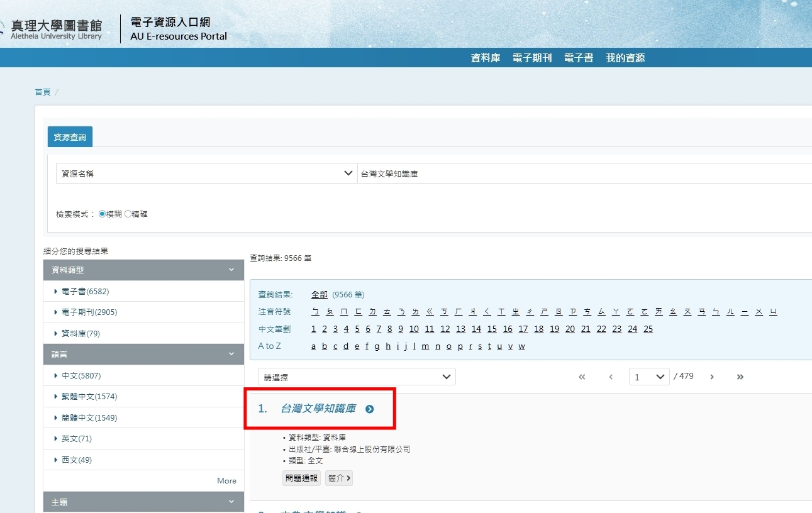Click the More link under languages
The height and width of the screenshot is (513, 812).
point(226,481)
